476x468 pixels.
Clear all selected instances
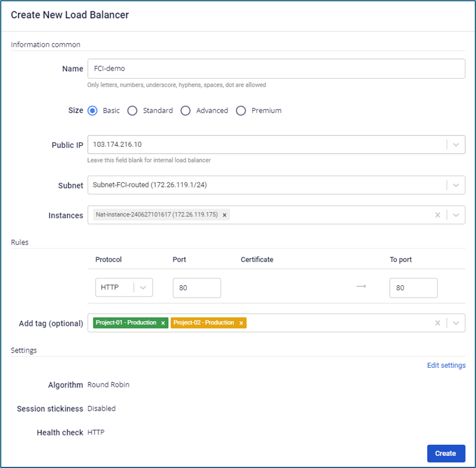click(438, 215)
